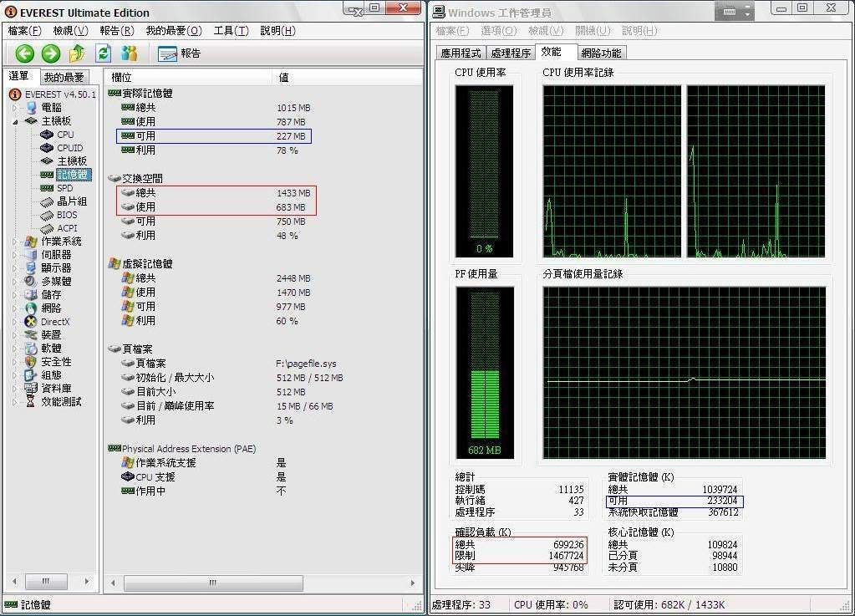Click the 值 column header
855x616 pixels.
[x=348, y=78]
